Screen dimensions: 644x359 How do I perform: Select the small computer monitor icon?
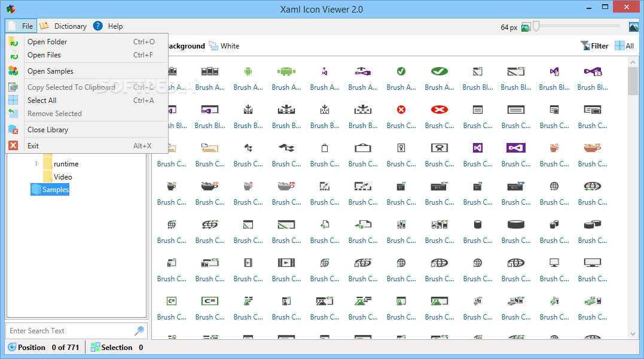(554, 263)
